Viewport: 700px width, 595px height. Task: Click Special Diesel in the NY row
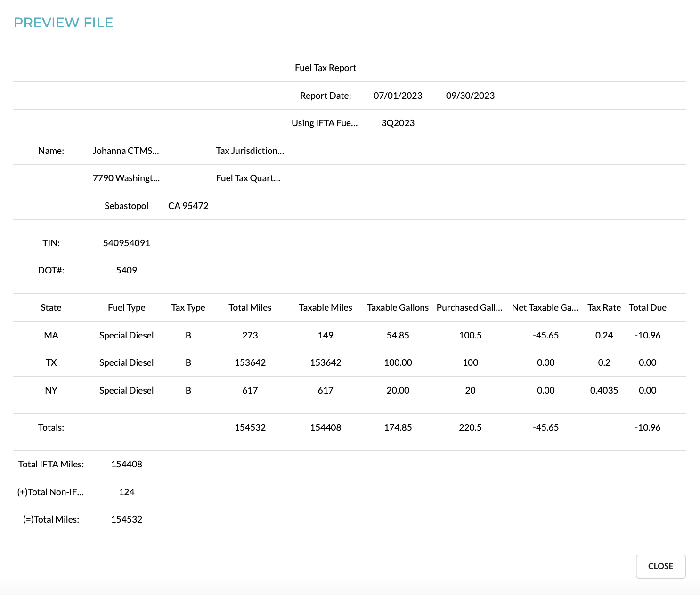click(127, 390)
